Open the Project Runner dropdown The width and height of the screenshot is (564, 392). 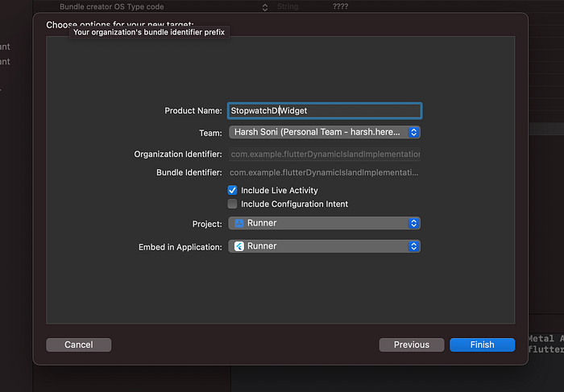coord(325,223)
